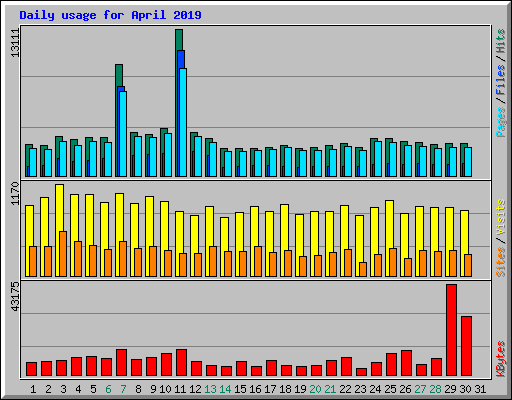Click green weekend day label 14
The image size is (512, 400).
coord(225,389)
